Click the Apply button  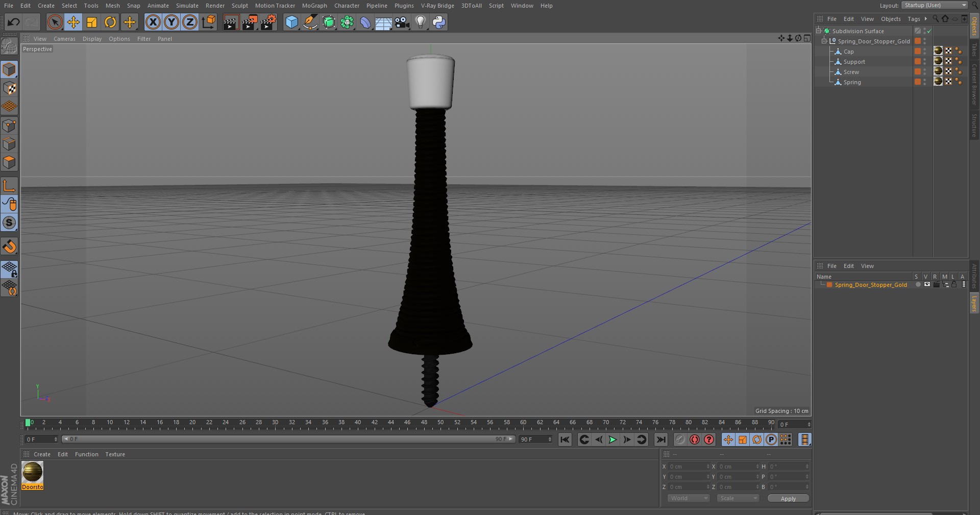[788, 499]
